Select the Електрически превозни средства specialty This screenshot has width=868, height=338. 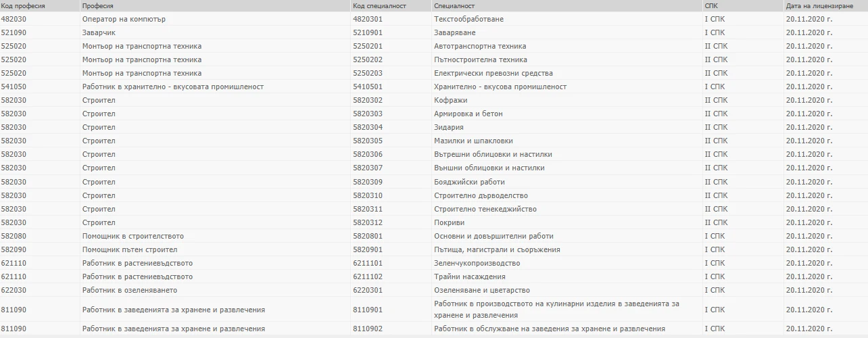point(493,73)
